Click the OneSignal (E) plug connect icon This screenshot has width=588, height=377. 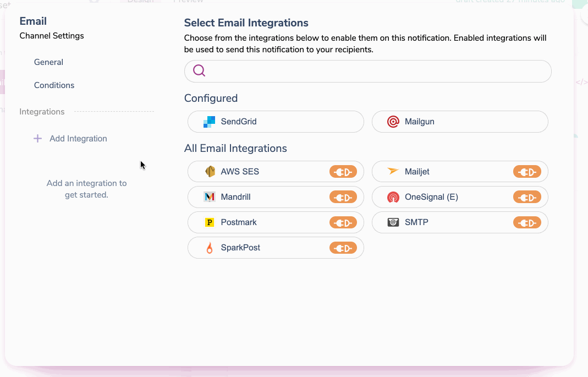click(x=527, y=198)
